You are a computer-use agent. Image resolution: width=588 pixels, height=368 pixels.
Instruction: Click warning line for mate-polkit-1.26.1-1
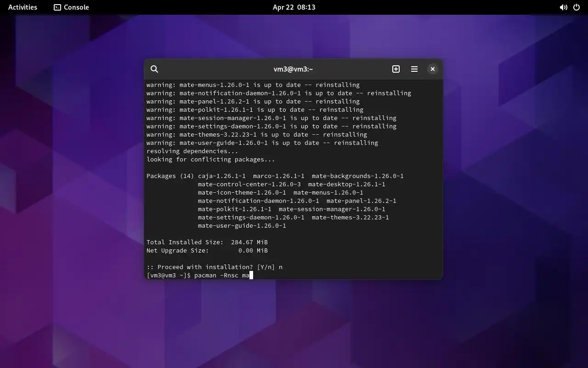coord(255,110)
